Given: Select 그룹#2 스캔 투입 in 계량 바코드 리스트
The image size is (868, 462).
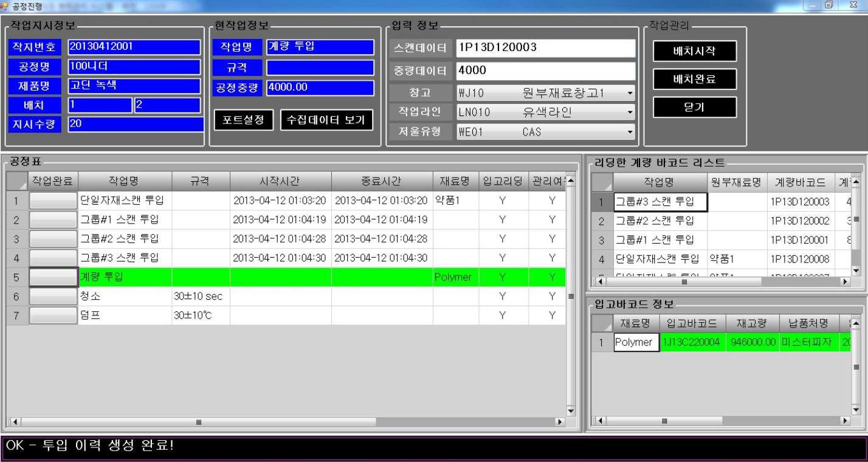Looking at the screenshot, I should point(660,221).
